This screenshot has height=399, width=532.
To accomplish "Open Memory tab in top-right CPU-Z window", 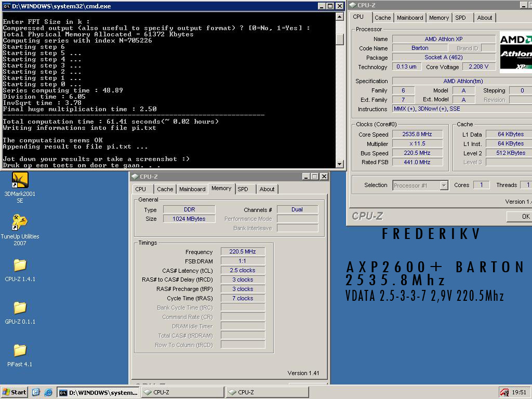I will tap(438, 18).
